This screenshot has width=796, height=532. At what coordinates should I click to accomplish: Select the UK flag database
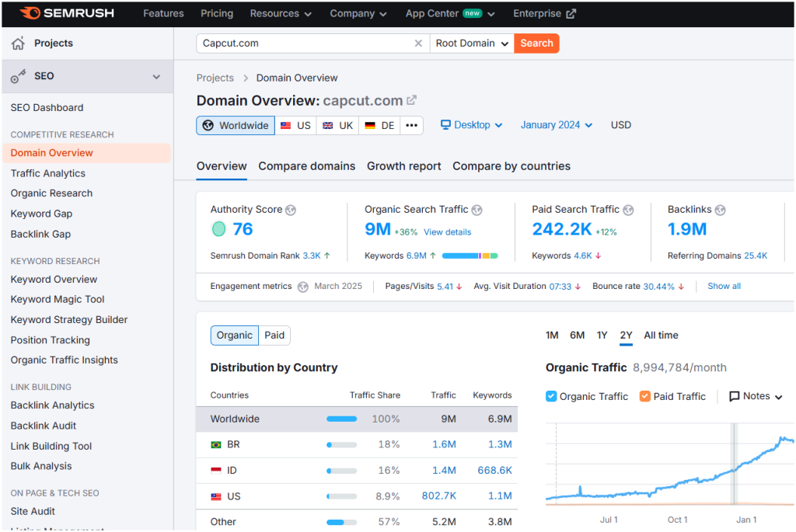coord(337,125)
